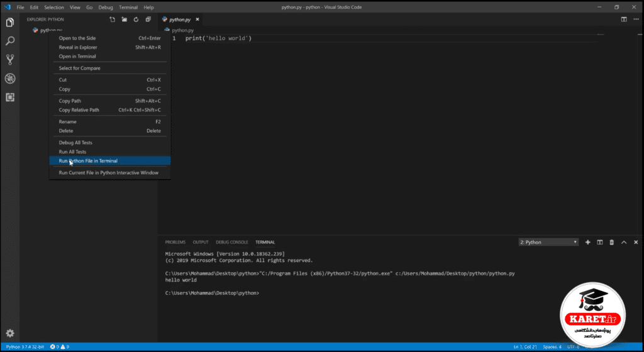Screen dimensions: 644x352
Task: Choose Run All Tests
Action: point(109,151)
